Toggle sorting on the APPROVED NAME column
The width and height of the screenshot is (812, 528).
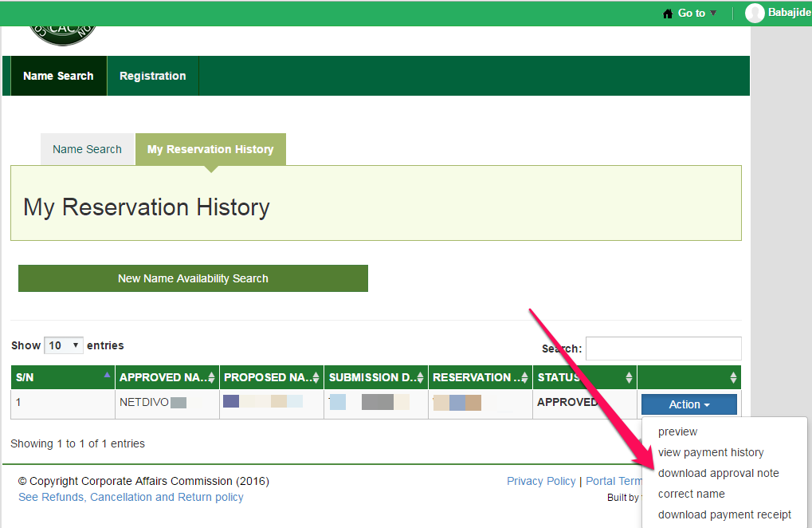tap(210, 376)
